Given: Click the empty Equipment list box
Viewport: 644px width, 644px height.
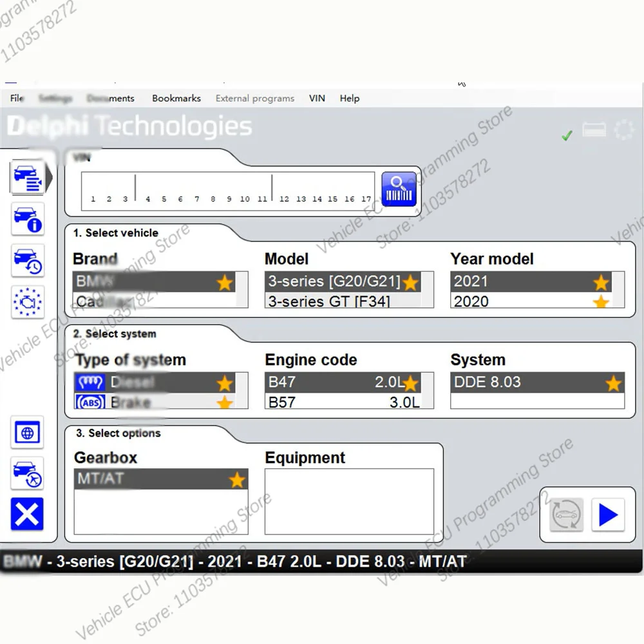Looking at the screenshot, I should (x=349, y=502).
